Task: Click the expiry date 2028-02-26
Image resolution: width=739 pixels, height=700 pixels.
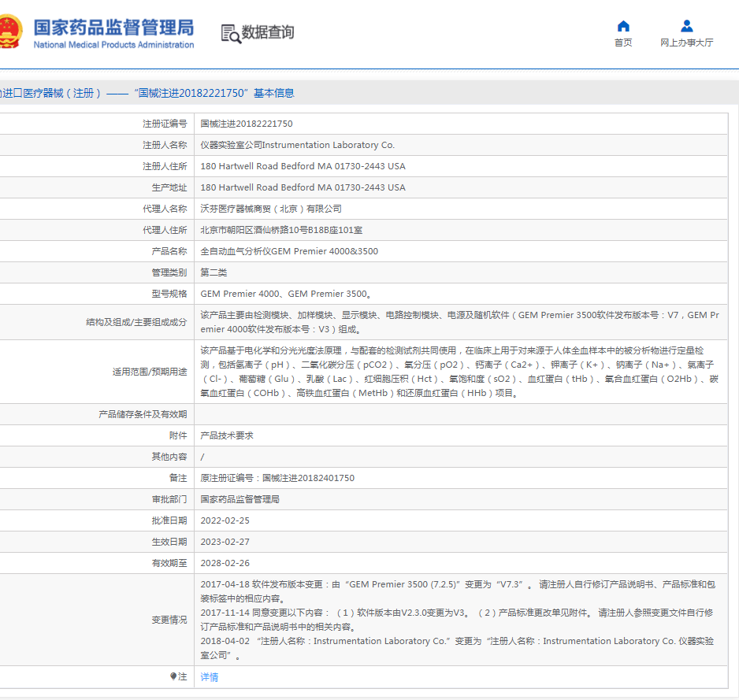Action: [x=225, y=563]
